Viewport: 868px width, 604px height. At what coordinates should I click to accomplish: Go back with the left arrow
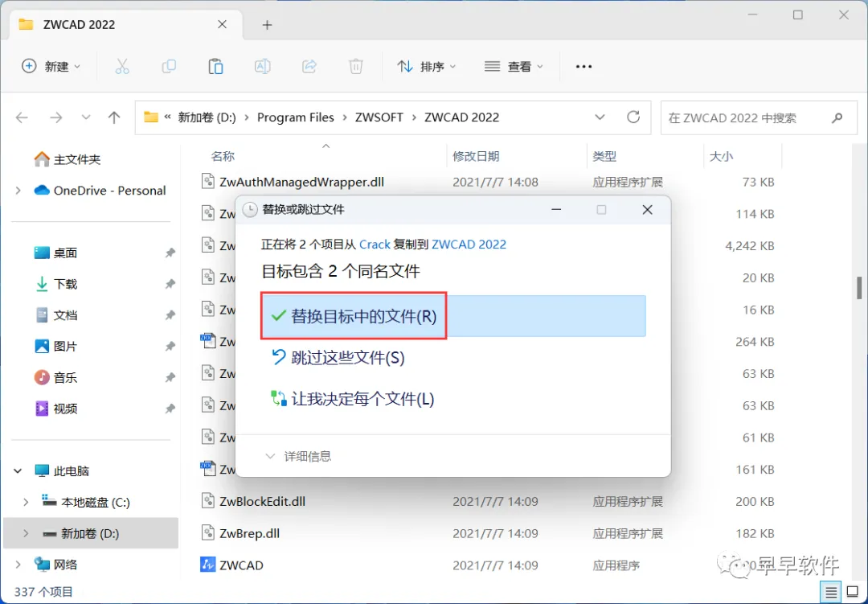[x=23, y=117]
